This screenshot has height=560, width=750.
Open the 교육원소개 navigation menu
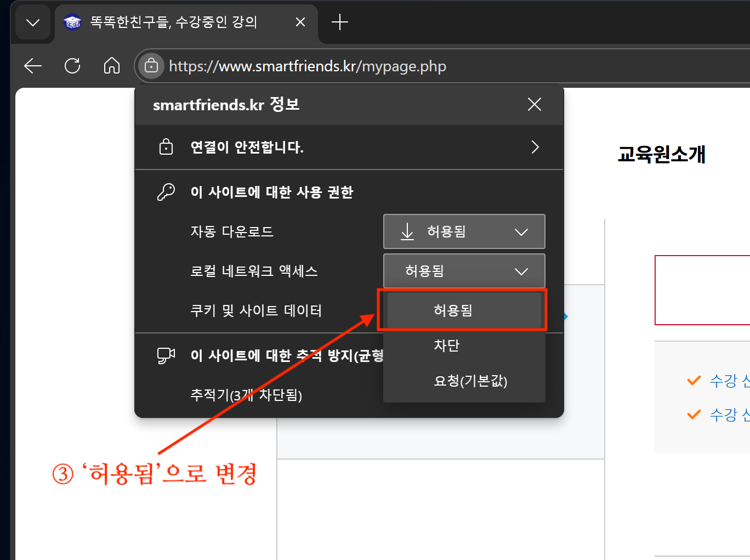click(661, 155)
